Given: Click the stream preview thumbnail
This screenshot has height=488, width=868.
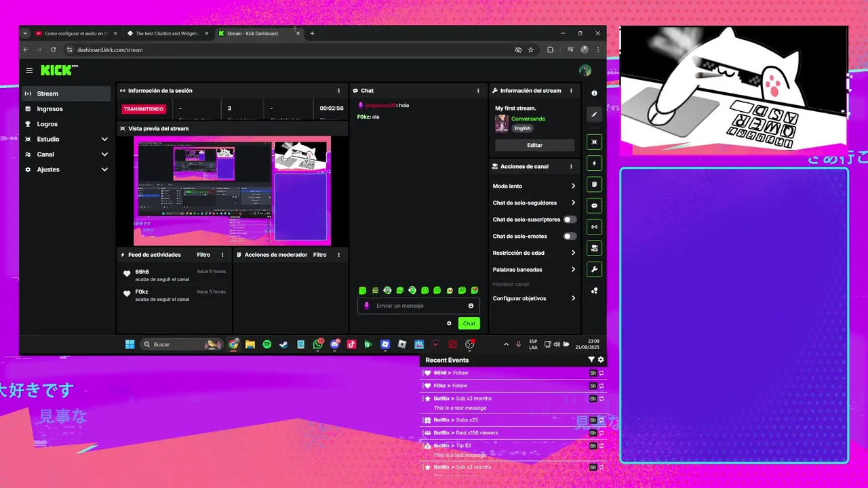Looking at the screenshot, I should [232, 190].
